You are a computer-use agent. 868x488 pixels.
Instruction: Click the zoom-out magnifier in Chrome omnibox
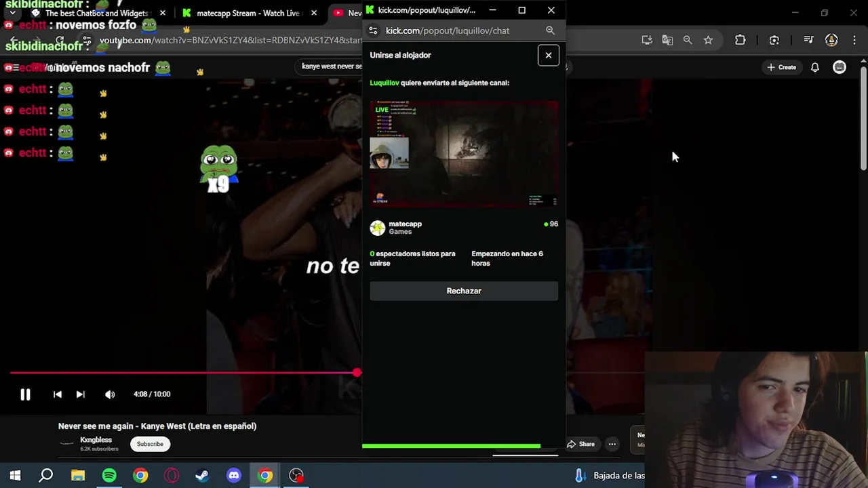(688, 40)
